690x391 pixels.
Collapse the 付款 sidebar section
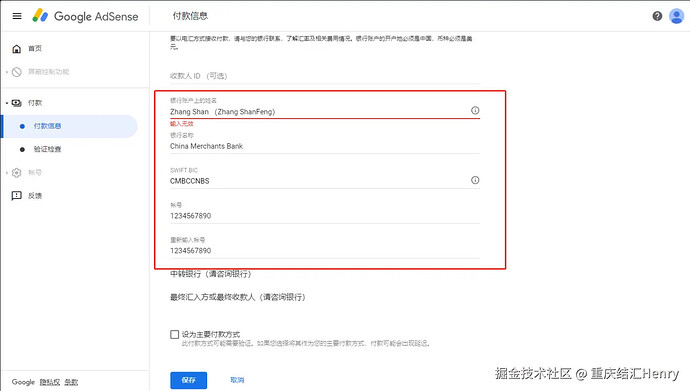[x=7, y=103]
